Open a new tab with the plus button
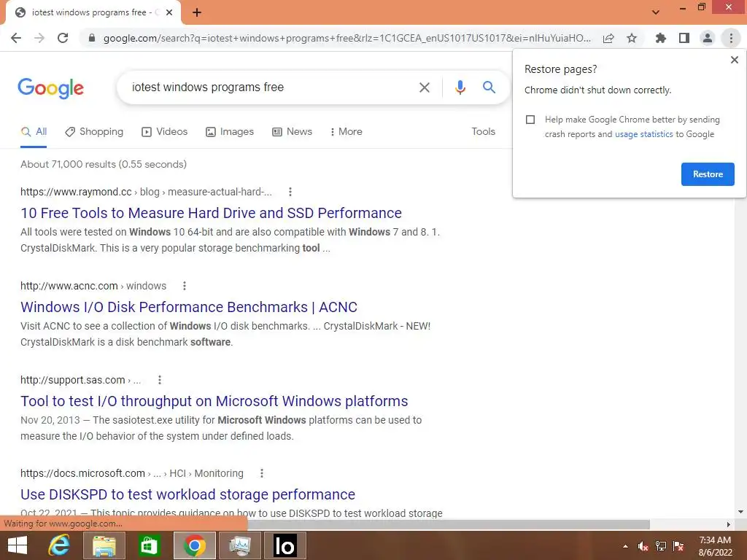The width and height of the screenshot is (747, 560). pos(197,13)
